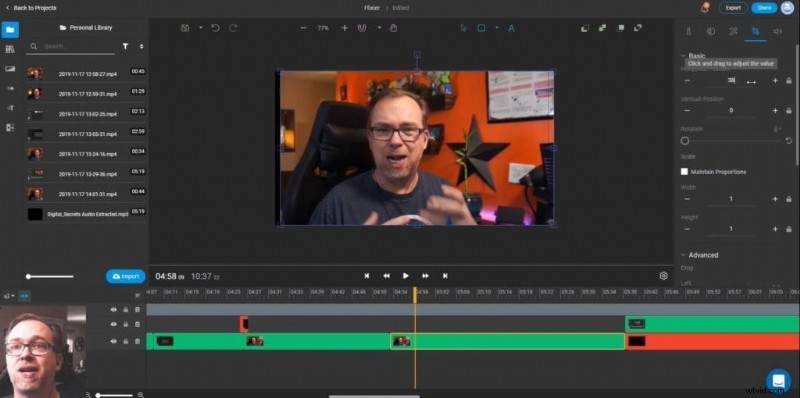Open the backgrounds panel icon in left sidebar
The width and height of the screenshot is (800, 398).
(10, 69)
